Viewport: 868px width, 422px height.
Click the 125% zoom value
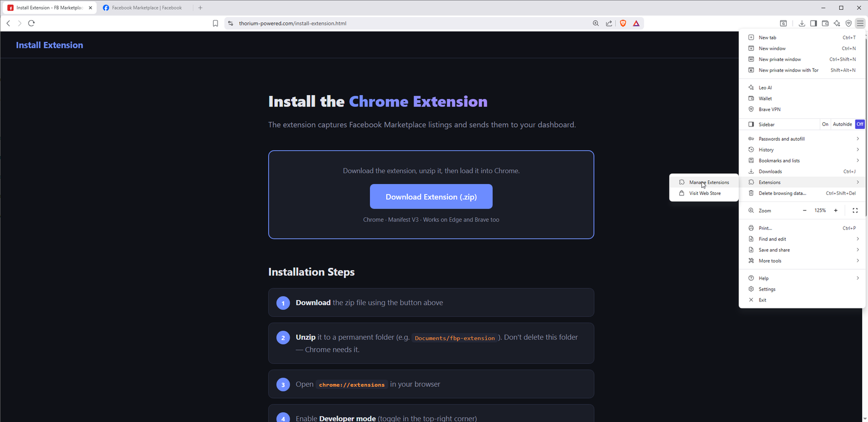[x=820, y=211]
